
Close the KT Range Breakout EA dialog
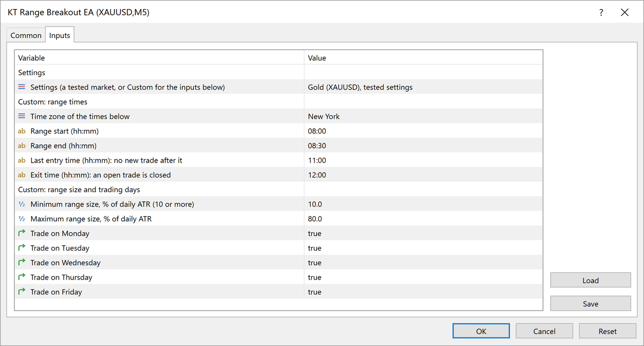tap(625, 12)
